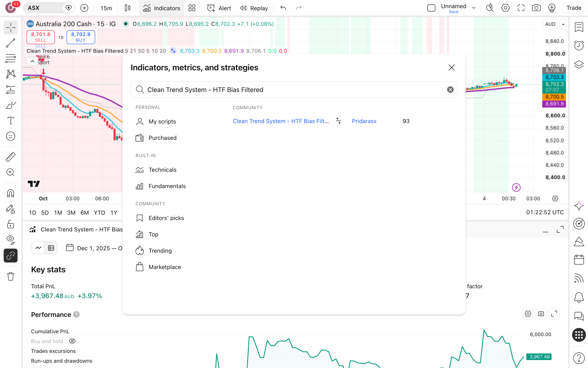The image size is (588, 368).
Task: Switch strategy tester to table view
Action: (x=51, y=248)
